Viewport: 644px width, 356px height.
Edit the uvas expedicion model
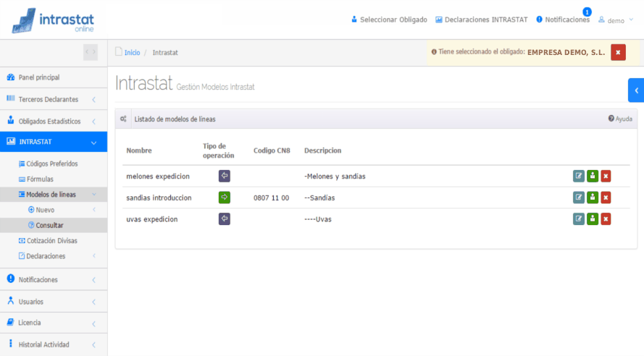coord(578,219)
